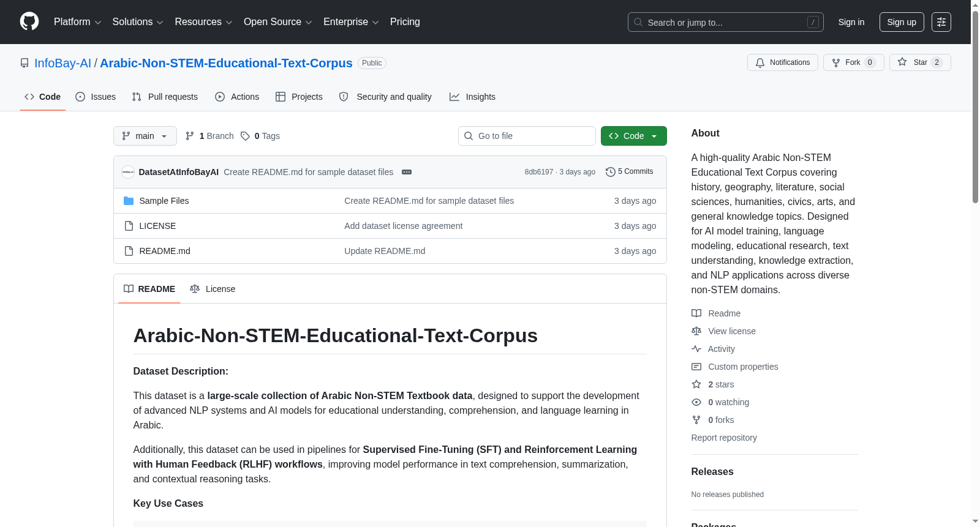Screen dimensions: 980x527
Task: Star the repository
Action: (920, 62)
